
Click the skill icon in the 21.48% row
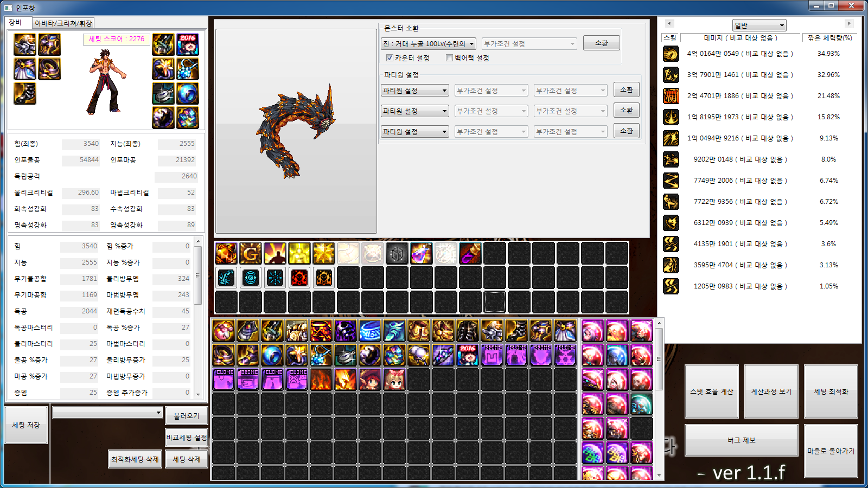click(x=671, y=96)
